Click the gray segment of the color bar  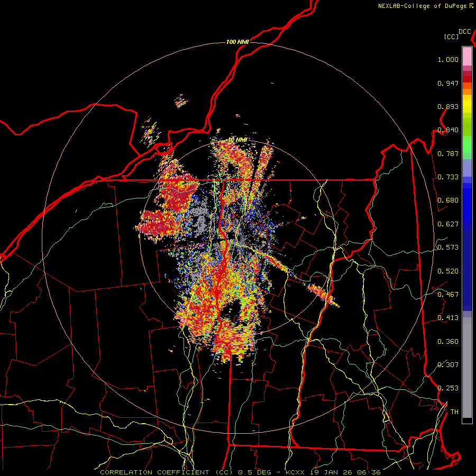click(467, 368)
